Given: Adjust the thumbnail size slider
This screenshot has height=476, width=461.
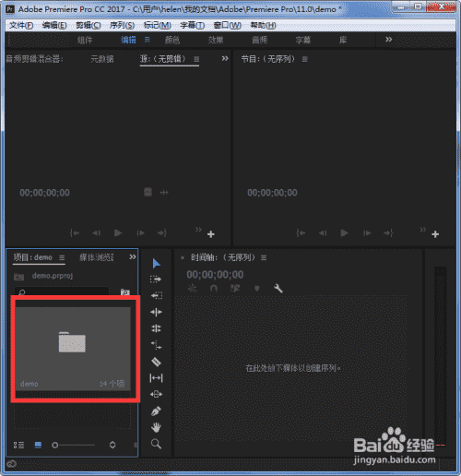Looking at the screenshot, I should (73, 445).
